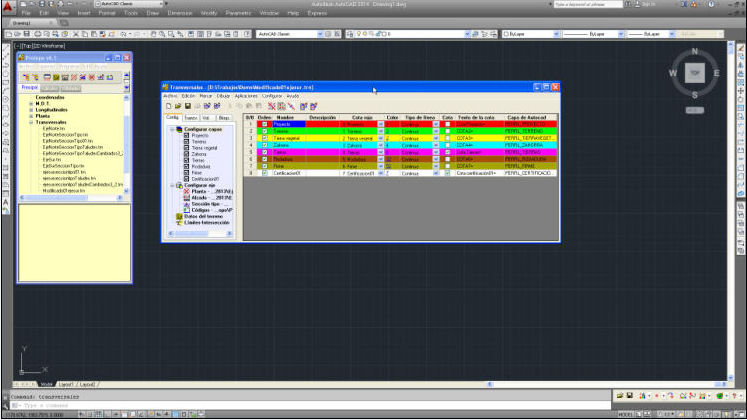The width and height of the screenshot is (747, 420).
Task: Switch to Model tab at bottom
Action: pyautogui.click(x=46, y=384)
